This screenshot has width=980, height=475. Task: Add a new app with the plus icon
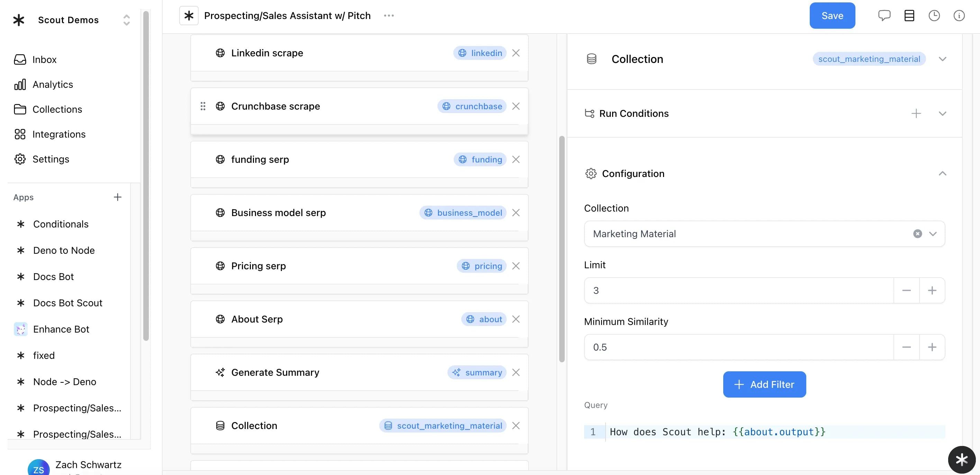(118, 197)
